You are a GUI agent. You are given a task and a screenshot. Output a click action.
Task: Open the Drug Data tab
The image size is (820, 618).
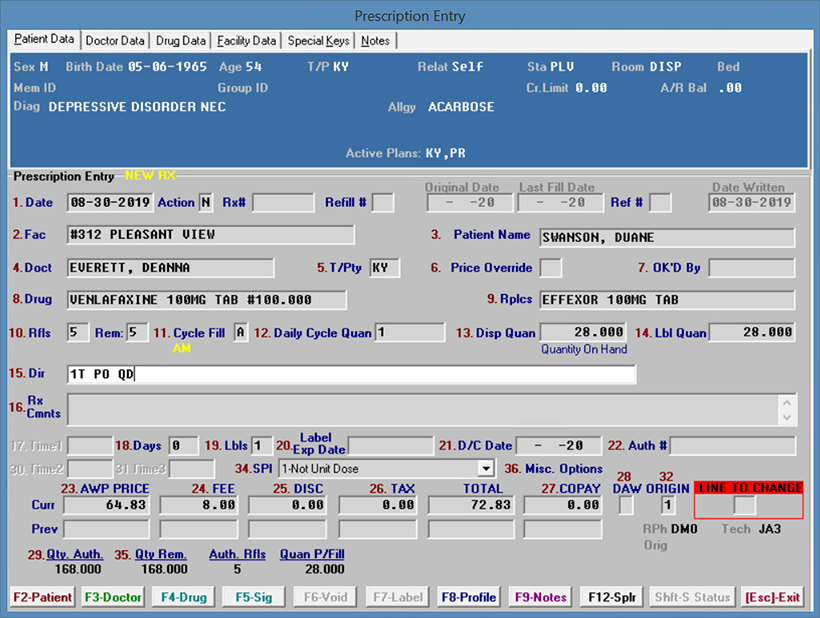pos(181,41)
